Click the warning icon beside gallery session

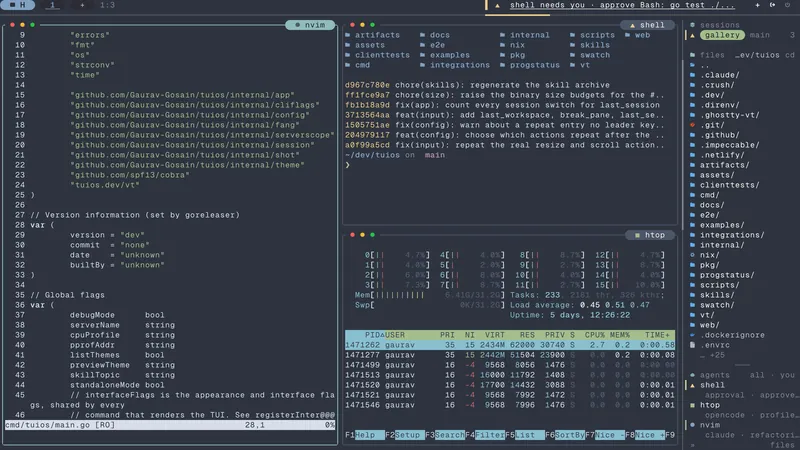pyautogui.click(x=692, y=35)
